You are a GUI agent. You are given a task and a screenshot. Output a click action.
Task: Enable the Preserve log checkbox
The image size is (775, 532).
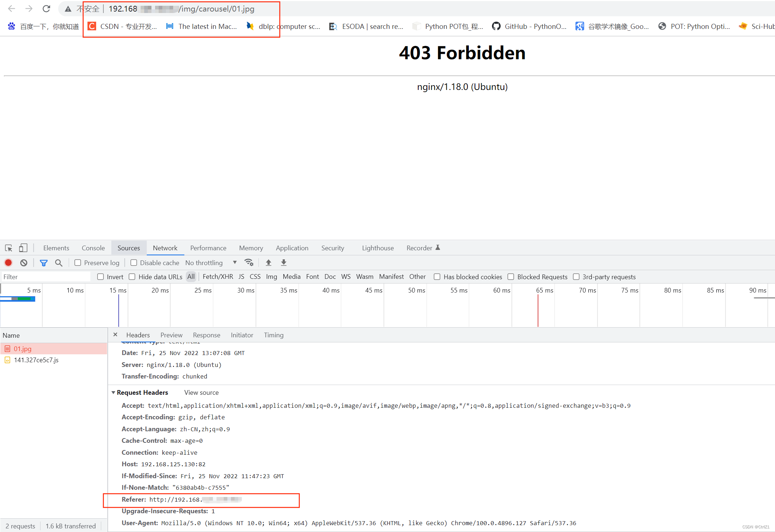tap(78, 263)
